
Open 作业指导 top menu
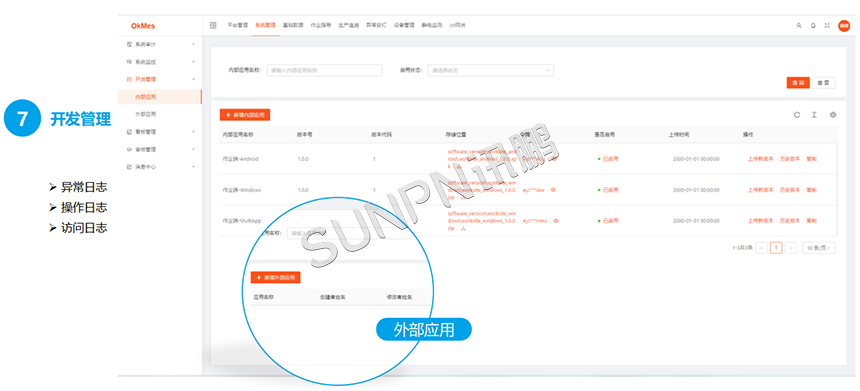(321, 25)
